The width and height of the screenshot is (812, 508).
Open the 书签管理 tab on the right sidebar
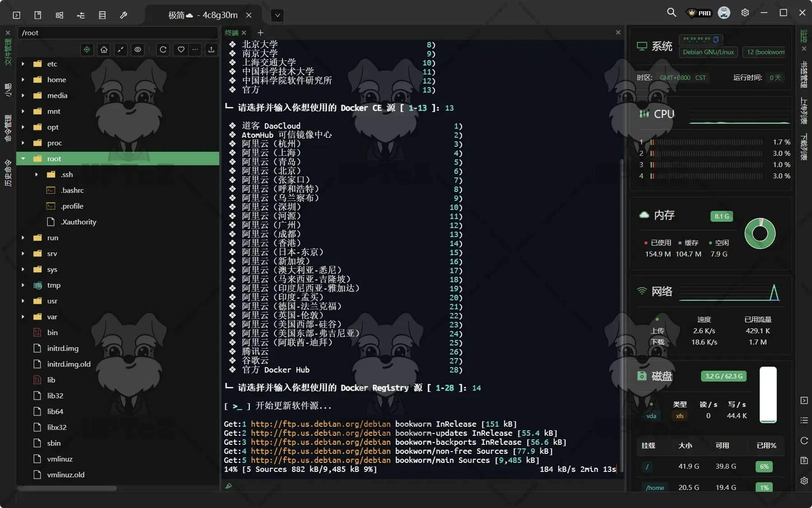point(804,74)
